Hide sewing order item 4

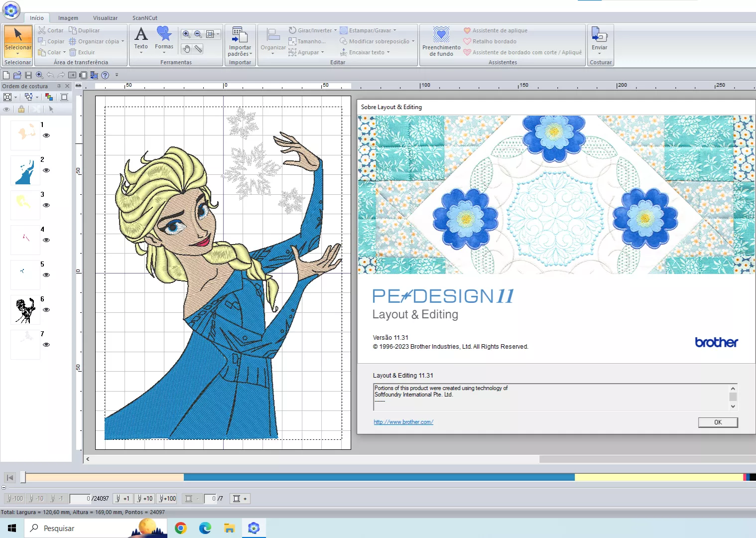click(46, 240)
